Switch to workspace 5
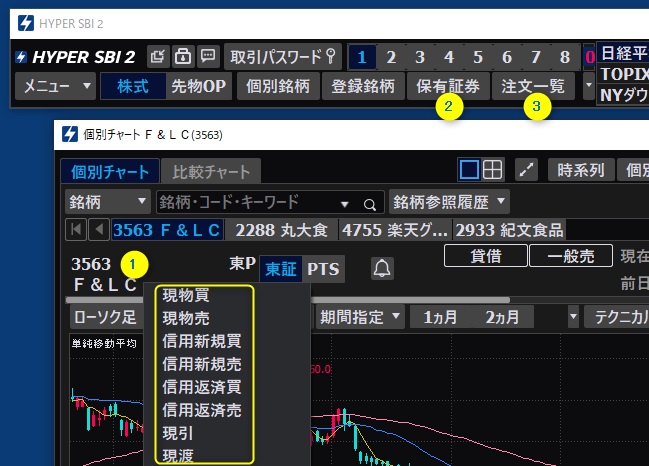 pos(478,57)
